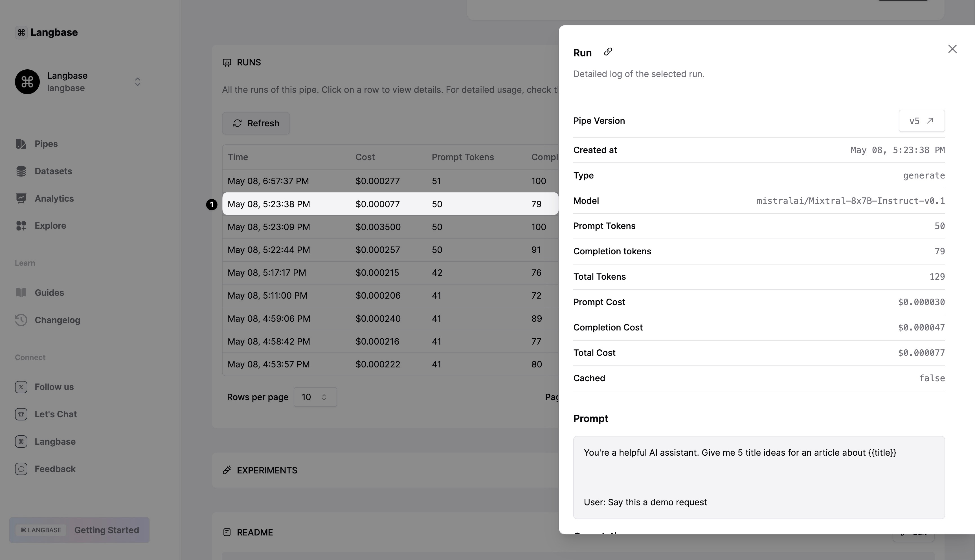Open Datasets from the sidebar
This screenshot has height=560, width=975.
click(x=53, y=171)
